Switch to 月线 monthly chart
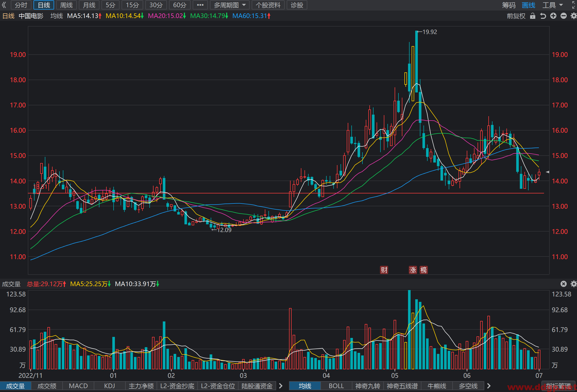The width and height of the screenshot is (577, 392). click(89, 5)
